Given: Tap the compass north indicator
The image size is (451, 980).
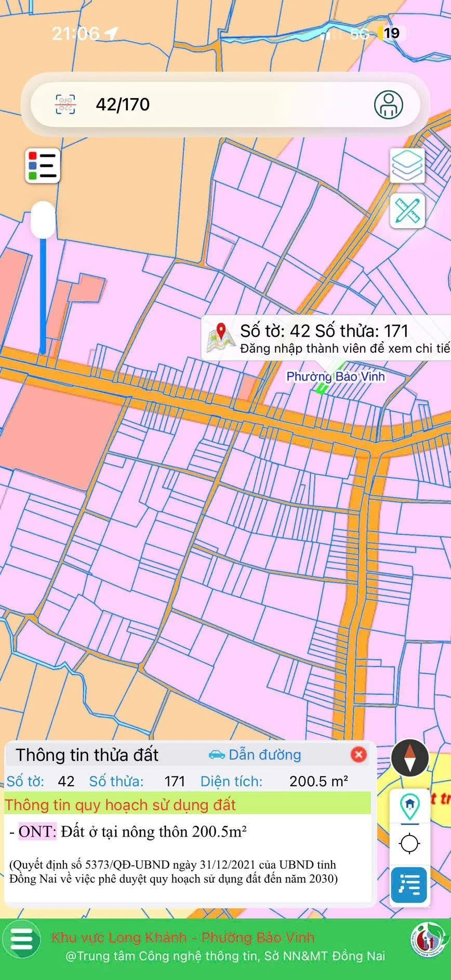Looking at the screenshot, I should (410, 758).
